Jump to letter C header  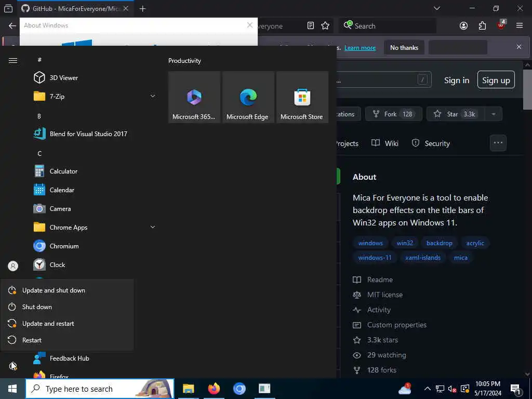pos(39,153)
